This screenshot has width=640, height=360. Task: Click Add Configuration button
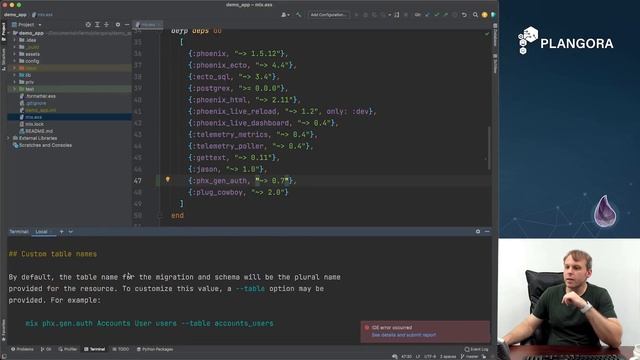click(329, 15)
